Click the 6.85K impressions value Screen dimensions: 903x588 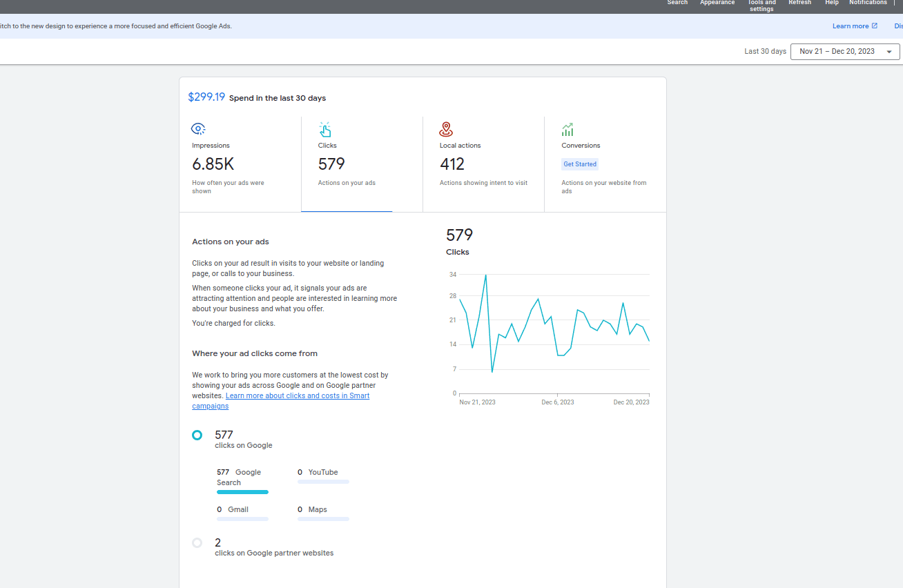(213, 164)
